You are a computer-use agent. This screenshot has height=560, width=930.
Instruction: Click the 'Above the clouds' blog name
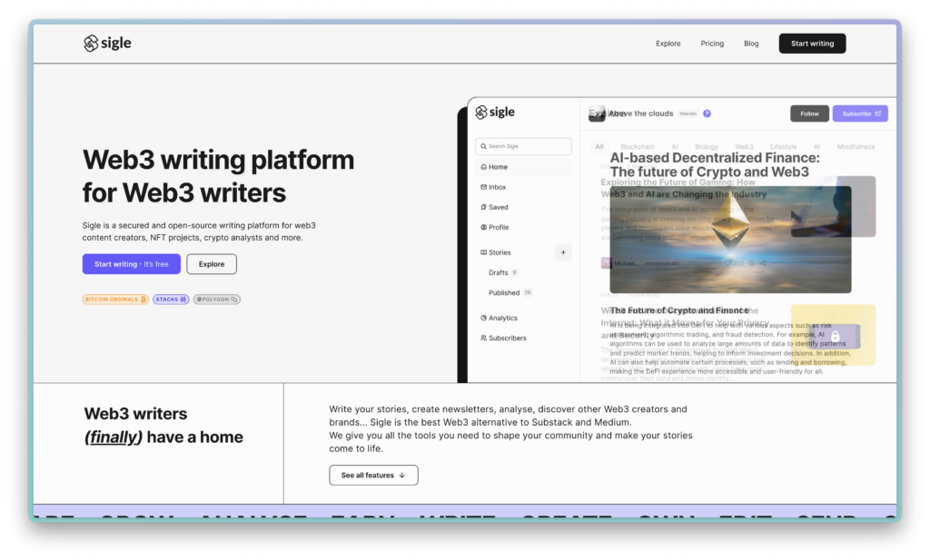[x=641, y=113]
